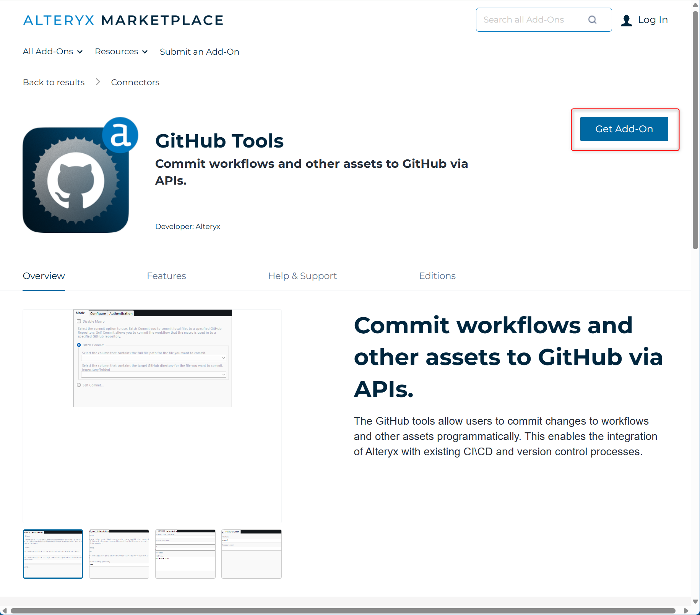Open the Connectors breadcrumb link
Screen dimensions: 700x615
[x=135, y=83]
